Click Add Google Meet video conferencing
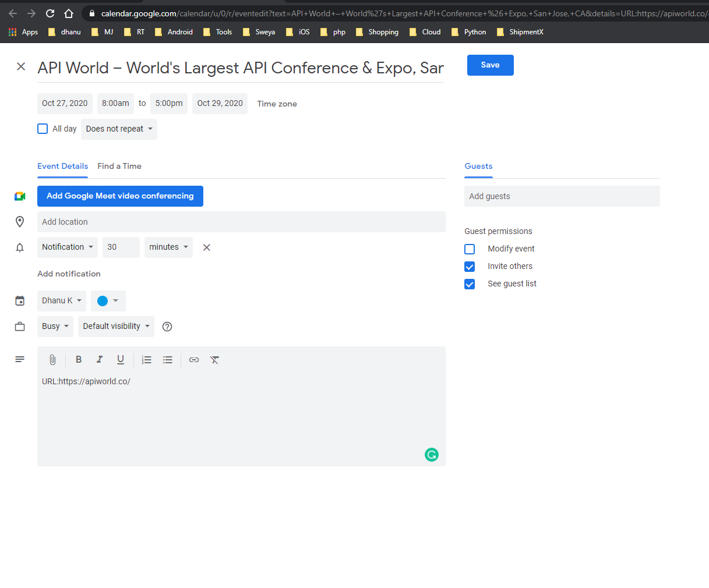Screen dimensions: 709x588 [x=120, y=196]
